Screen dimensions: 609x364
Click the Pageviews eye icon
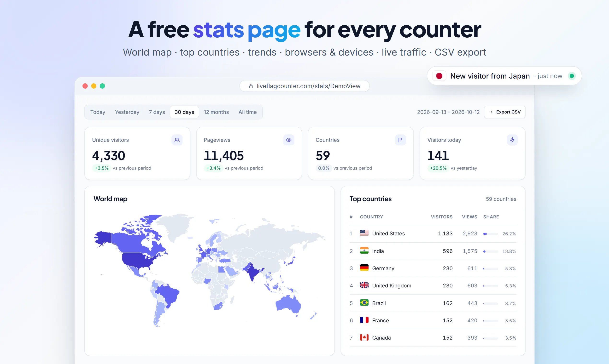pos(288,140)
